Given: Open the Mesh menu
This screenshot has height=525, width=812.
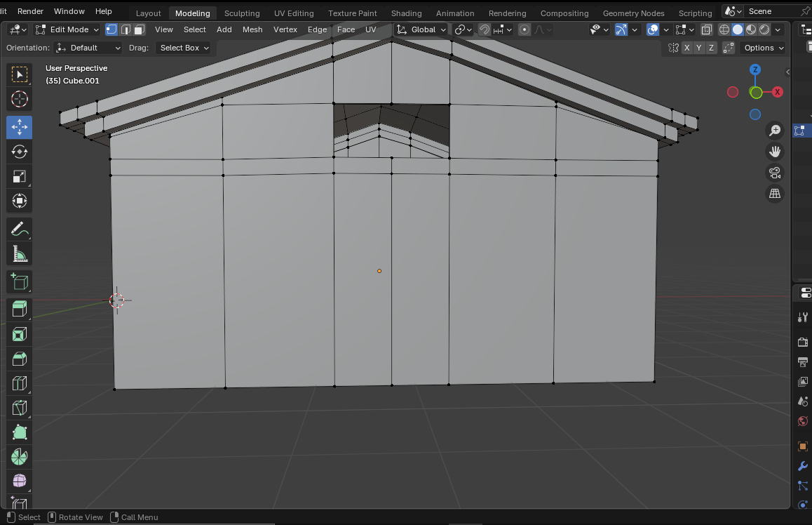Looking at the screenshot, I should coord(252,29).
